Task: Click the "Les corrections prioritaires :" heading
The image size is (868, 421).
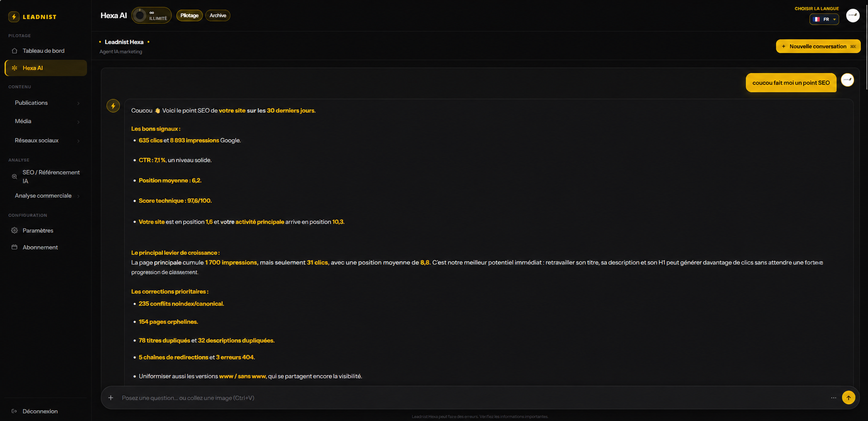Action: 170,292
